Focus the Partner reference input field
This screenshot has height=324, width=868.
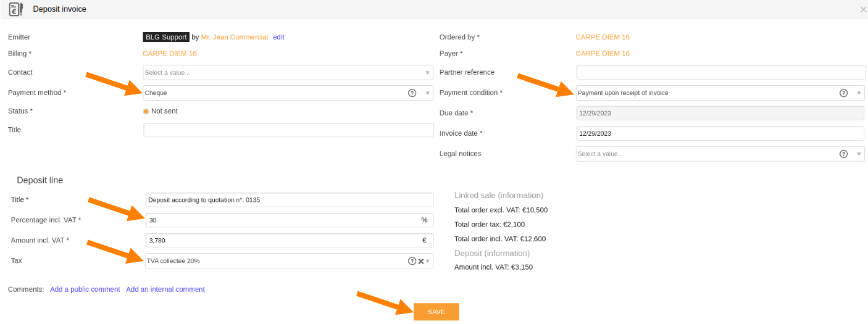pos(720,73)
